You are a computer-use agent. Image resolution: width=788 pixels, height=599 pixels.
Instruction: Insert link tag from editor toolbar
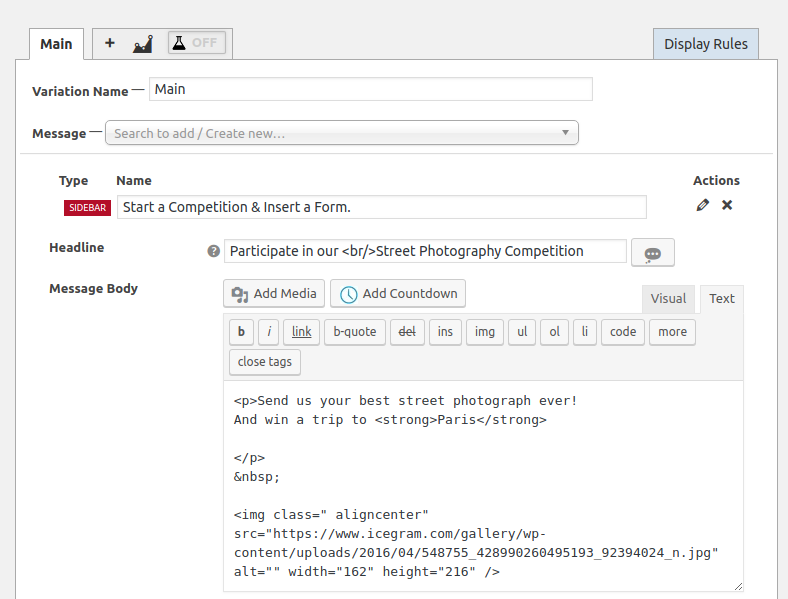302,332
